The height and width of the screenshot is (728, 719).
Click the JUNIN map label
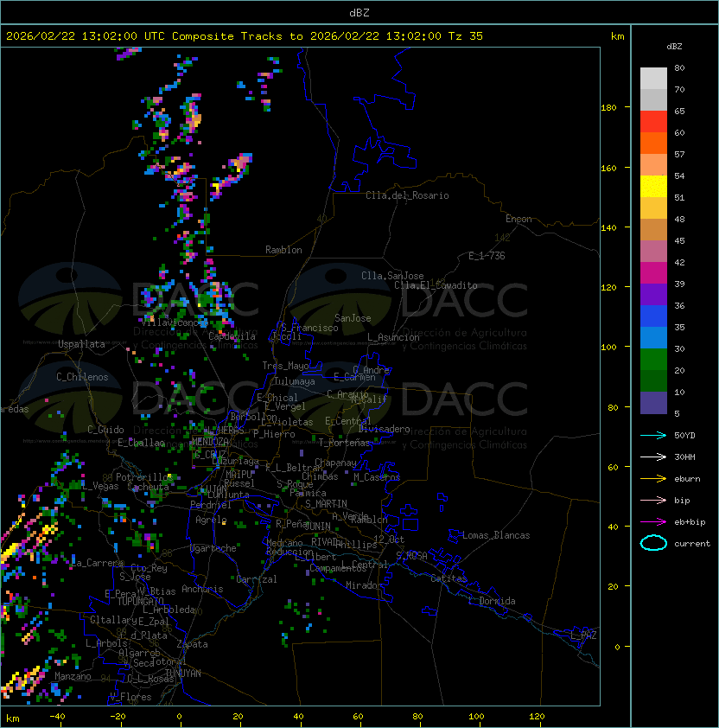317,526
